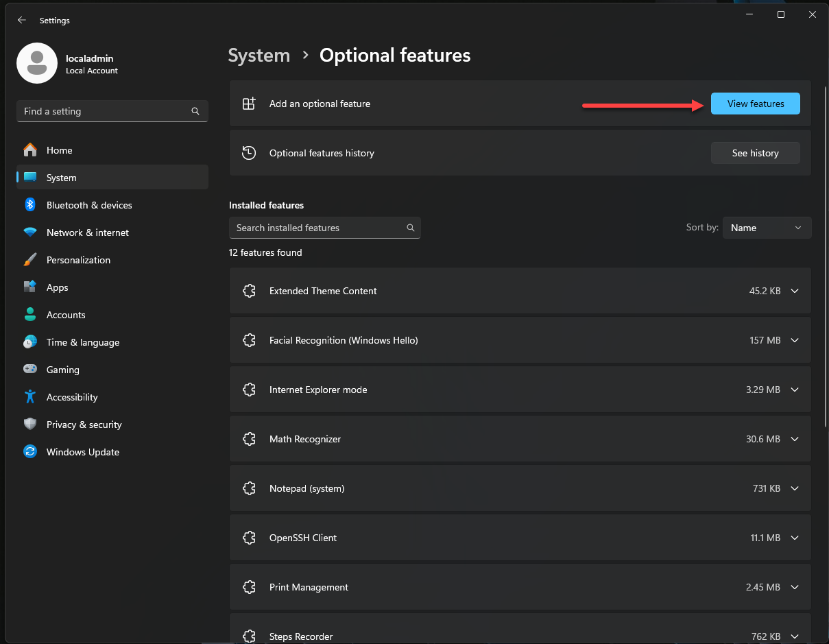Open the Apps settings page
This screenshot has width=829, height=644.
click(x=58, y=287)
